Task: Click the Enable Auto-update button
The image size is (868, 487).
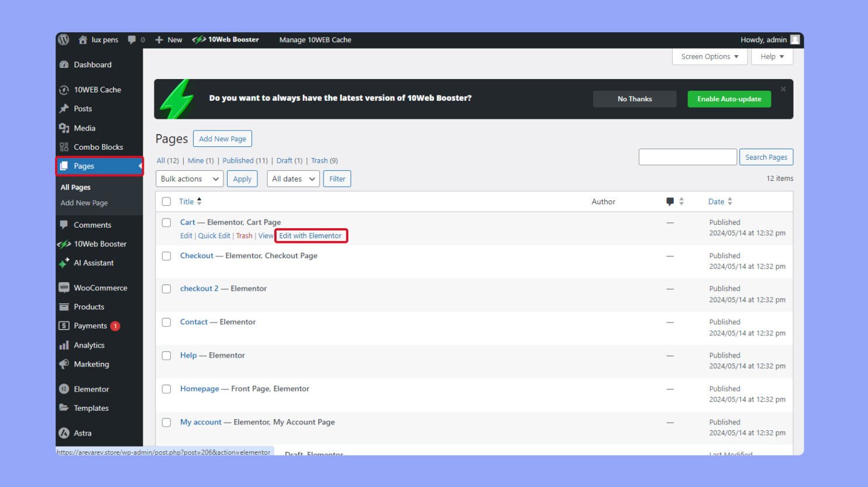Action: tap(729, 98)
